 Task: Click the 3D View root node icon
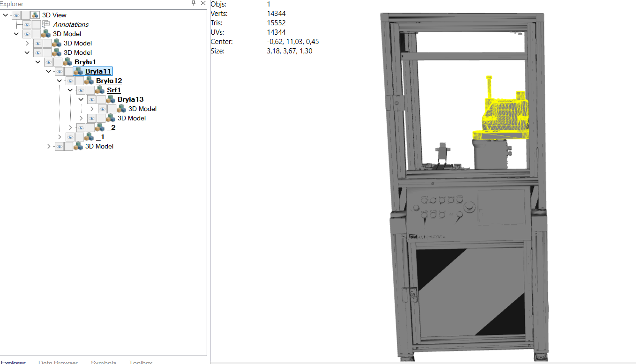(35, 15)
